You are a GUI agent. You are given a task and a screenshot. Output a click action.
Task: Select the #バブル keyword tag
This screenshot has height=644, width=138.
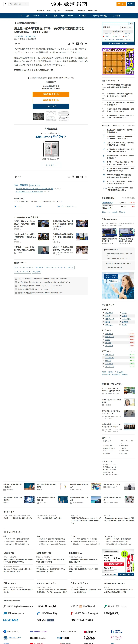pos(71,267)
